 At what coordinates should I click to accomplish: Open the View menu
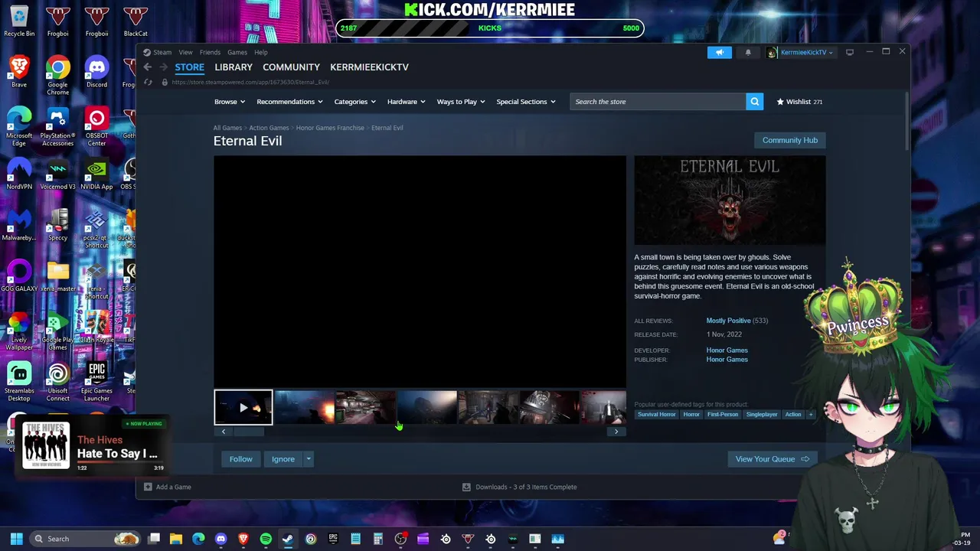[x=185, y=52]
